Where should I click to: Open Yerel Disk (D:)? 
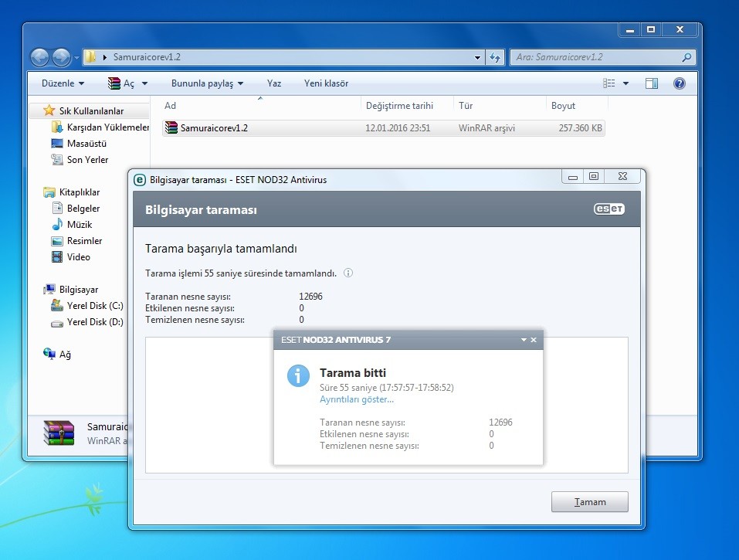95,322
